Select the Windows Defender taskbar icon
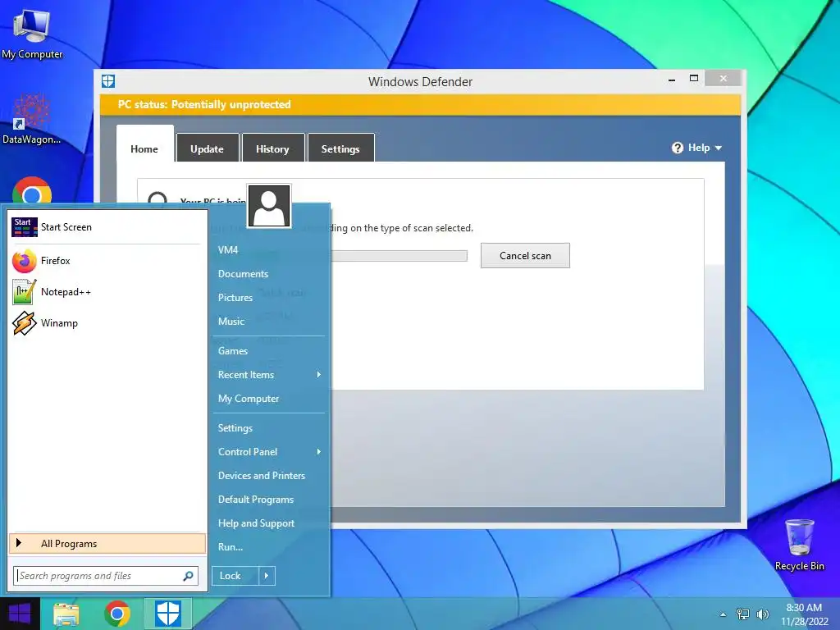840x630 pixels. tap(168, 614)
